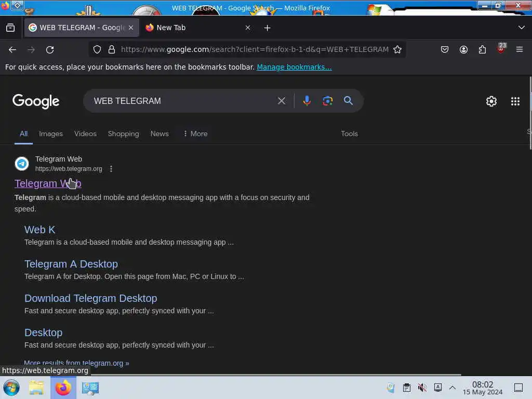Clear the search query text
532x399 pixels.
pos(281,101)
